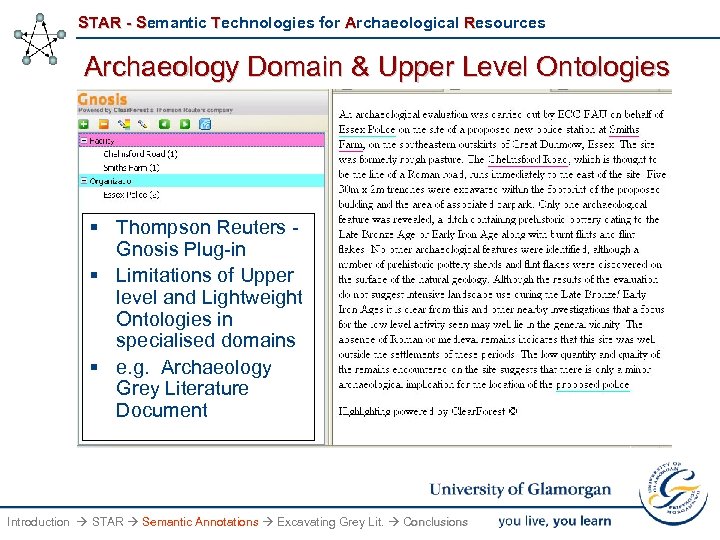Click 'Powered by ClearForest' subtitle in Gnosis panel

click(x=155, y=110)
